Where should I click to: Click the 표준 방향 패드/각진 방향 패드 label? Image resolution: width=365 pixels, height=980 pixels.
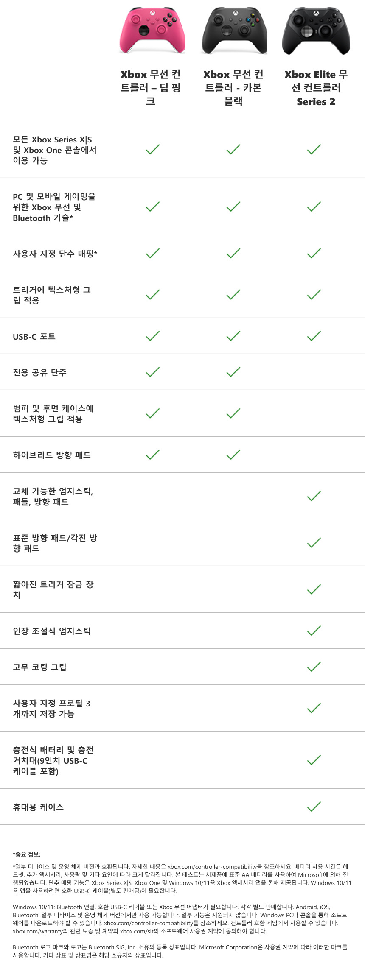tap(55, 543)
